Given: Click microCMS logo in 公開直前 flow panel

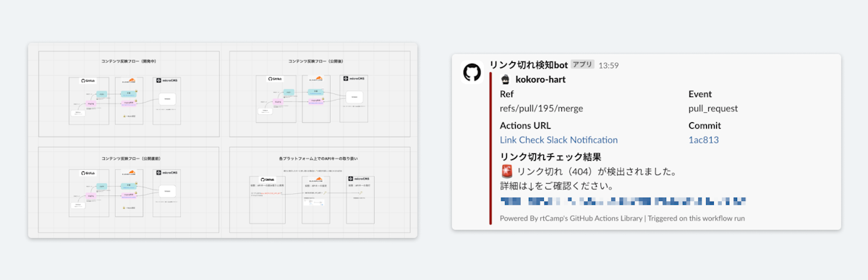Looking at the screenshot, I should coord(168,173).
